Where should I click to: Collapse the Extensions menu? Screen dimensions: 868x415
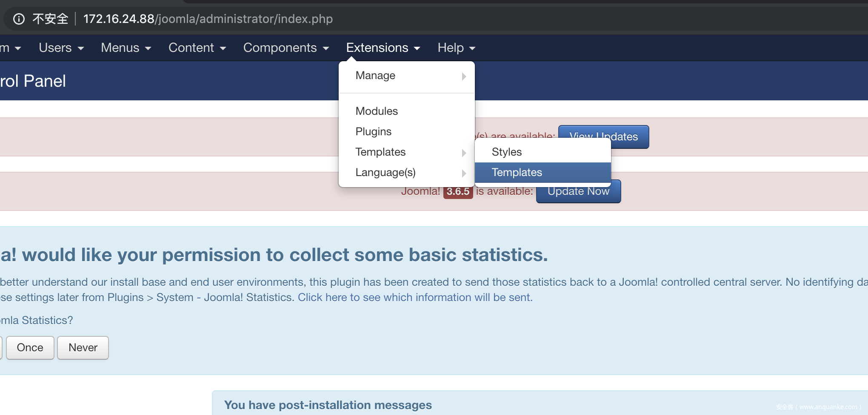click(383, 48)
